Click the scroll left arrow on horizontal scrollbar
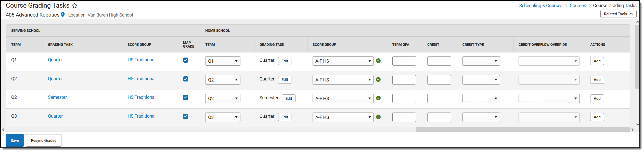The image size is (644, 152). pos(3,130)
